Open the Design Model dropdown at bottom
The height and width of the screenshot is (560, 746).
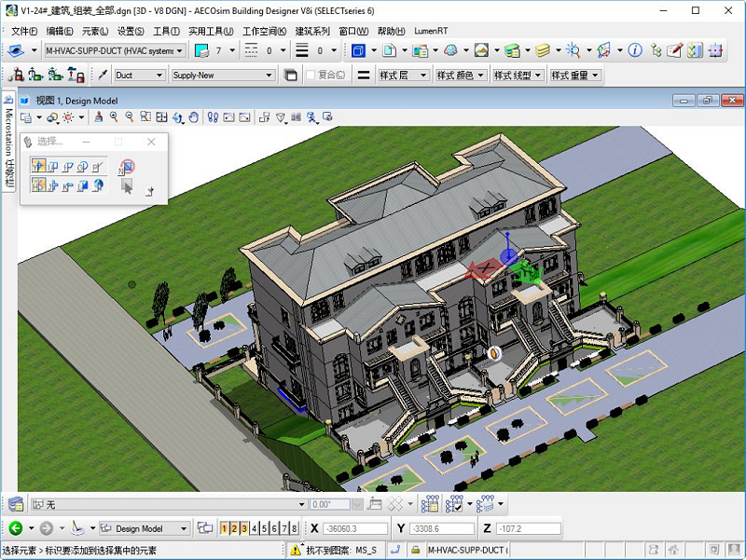[145, 528]
